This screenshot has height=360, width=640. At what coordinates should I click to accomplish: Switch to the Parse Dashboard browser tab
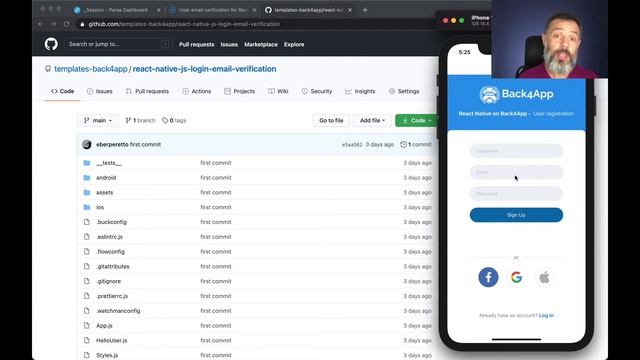coord(116,10)
